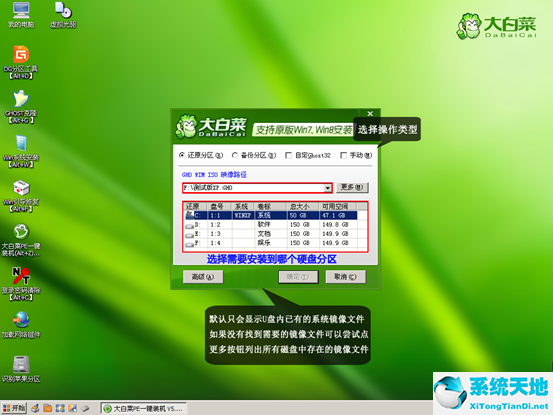Click the F: drive disk icon in list

pos(190,244)
